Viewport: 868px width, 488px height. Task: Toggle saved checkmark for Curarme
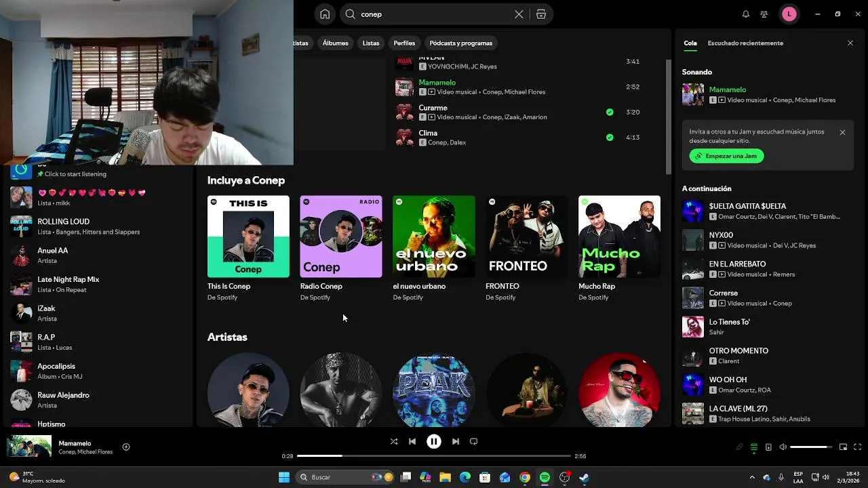click(x=610, y=112)
